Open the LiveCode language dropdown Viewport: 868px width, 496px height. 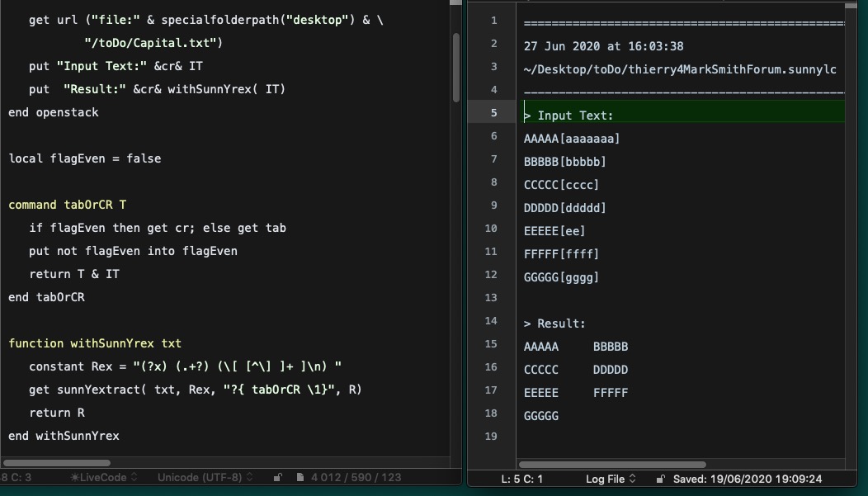tap(103, 477)
